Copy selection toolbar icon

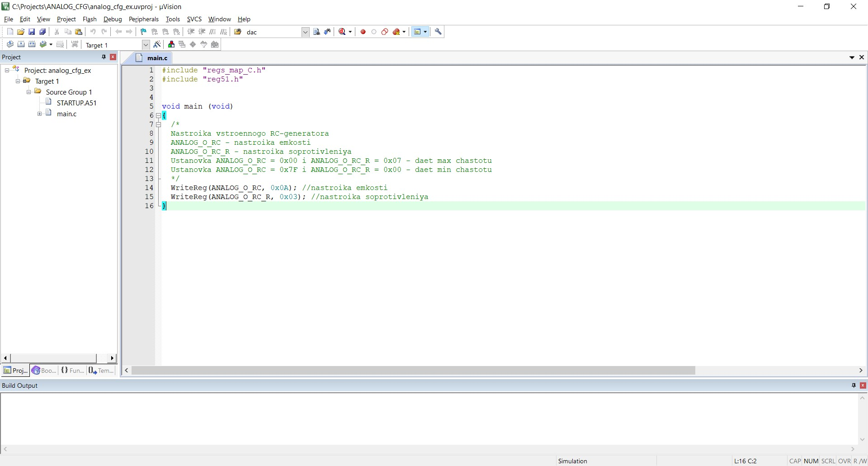[68, 32]
